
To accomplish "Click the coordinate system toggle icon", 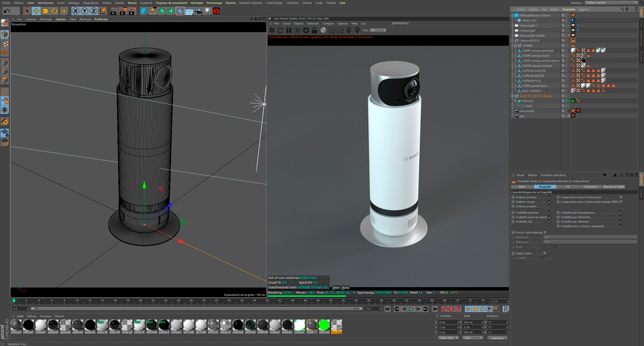I will 103,11.
